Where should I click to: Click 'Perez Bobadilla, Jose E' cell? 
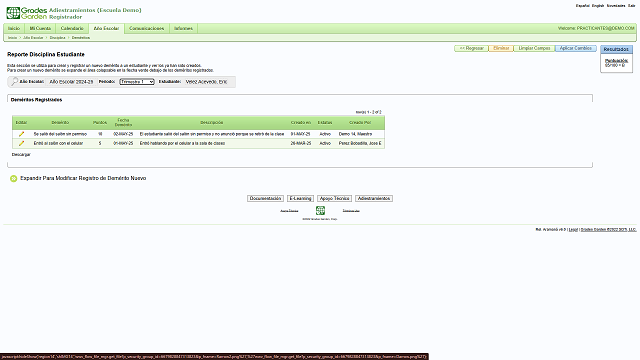click(360, 143)
